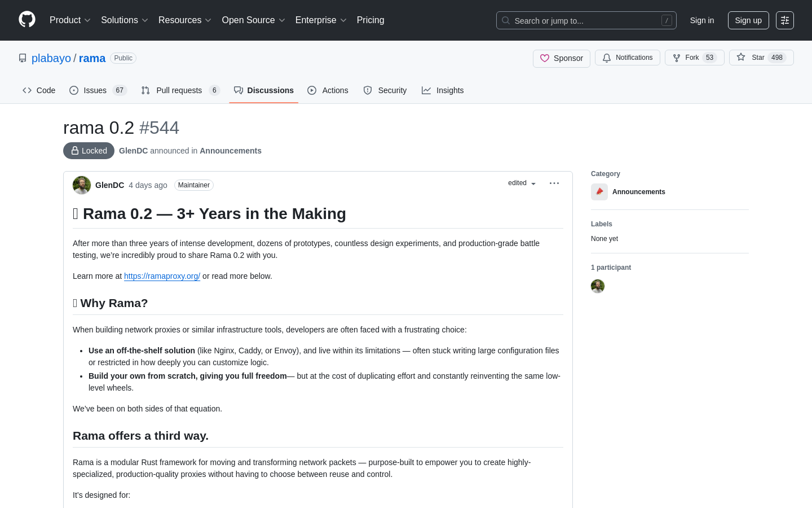Click the Locked status badge
The image size is (812, 508).
click(89, 151)
